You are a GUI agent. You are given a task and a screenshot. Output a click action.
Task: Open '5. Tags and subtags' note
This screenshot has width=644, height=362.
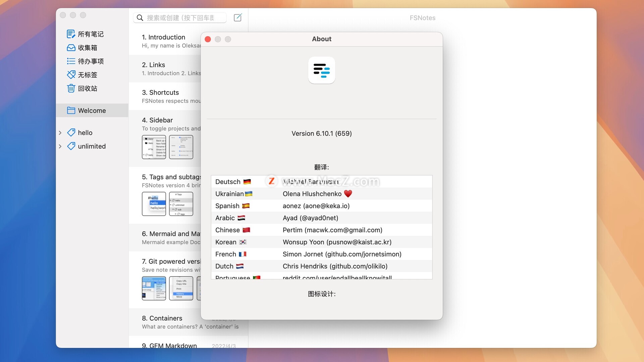[165, 195]
